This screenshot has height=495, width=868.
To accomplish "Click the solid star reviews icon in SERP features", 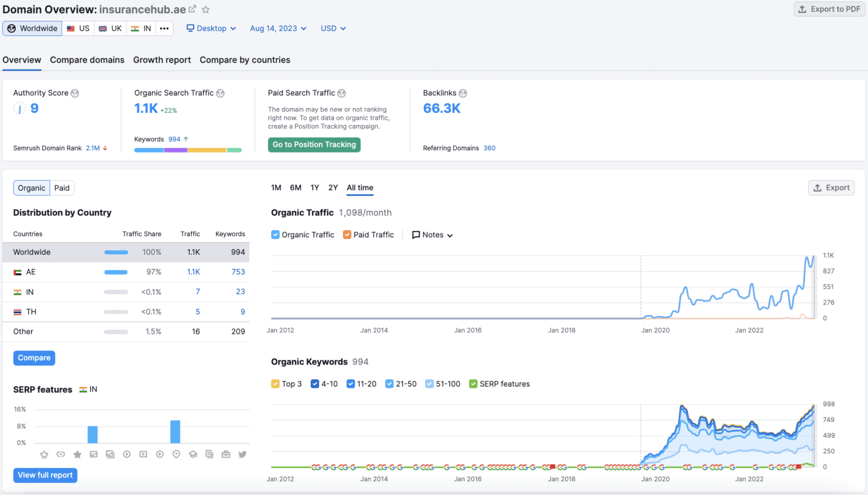I will pos(77,454).
